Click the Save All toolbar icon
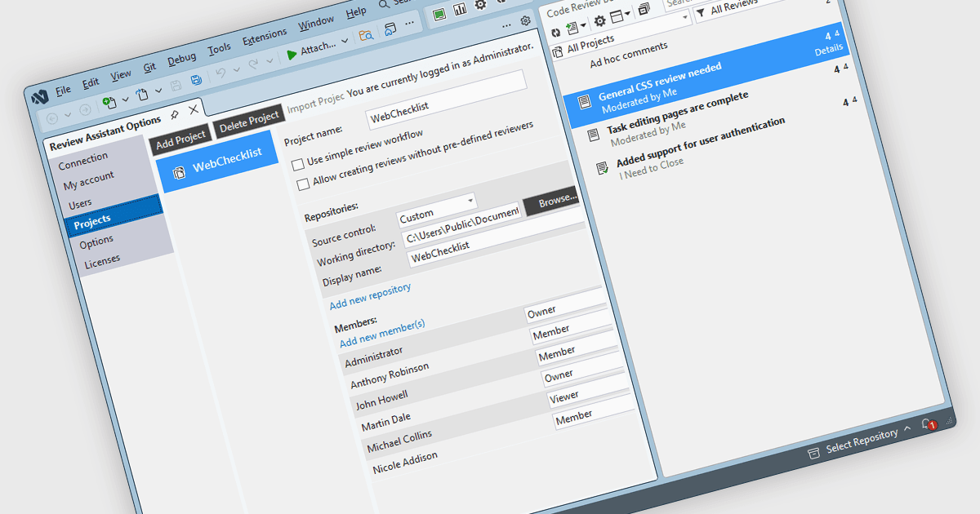Viewport: 980px width, 514px height. [x=196, y=81]
